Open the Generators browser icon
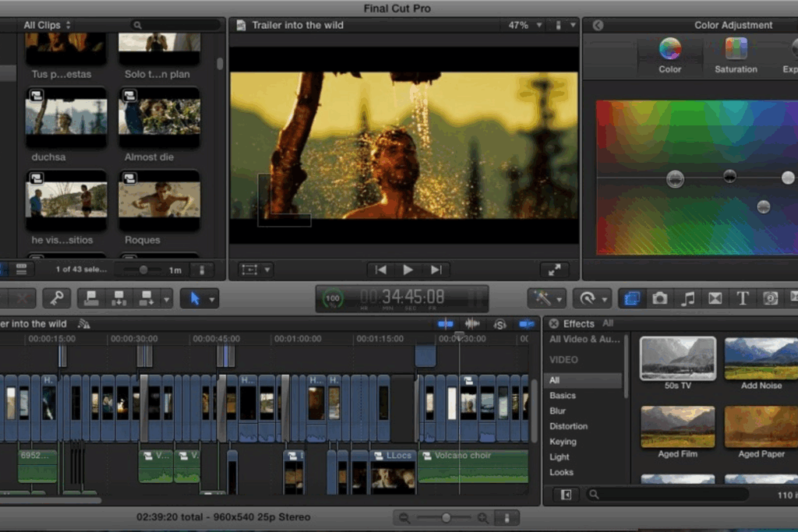798x532 pixels. (771, 298)
